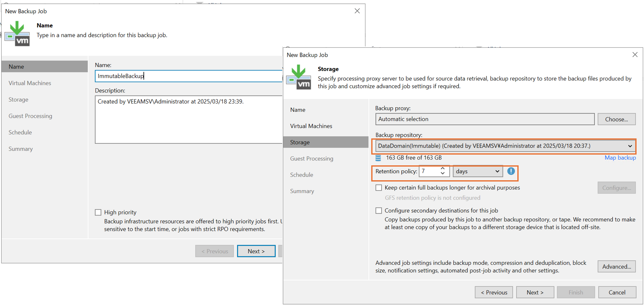The width and height of the screenshot is (644, 305).
Task: Click the Backup proxy label
Action: 393,108
